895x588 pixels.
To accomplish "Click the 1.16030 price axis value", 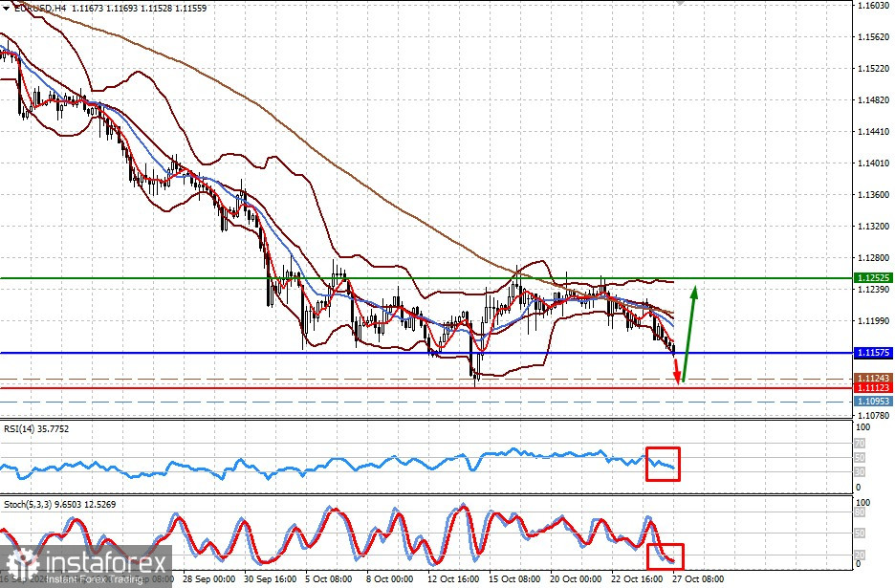I will tap(874, 5).
